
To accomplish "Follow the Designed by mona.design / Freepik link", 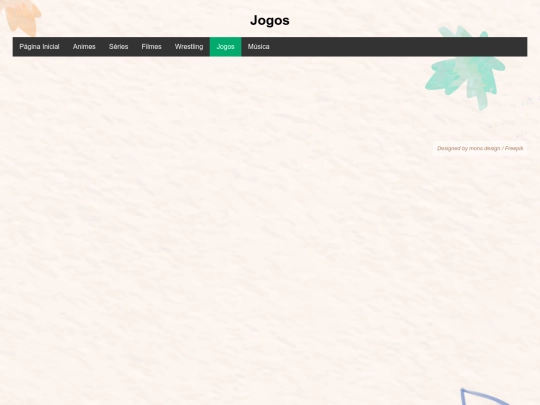I will 480,148.
